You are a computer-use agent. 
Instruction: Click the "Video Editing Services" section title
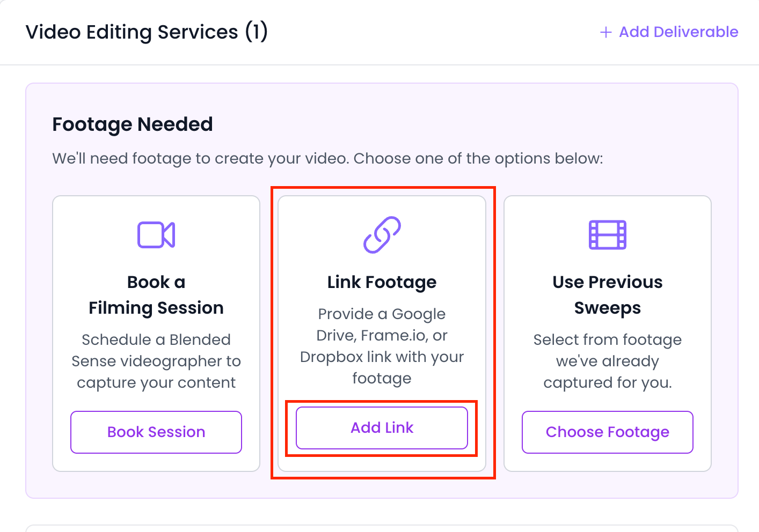pos(132,32)
